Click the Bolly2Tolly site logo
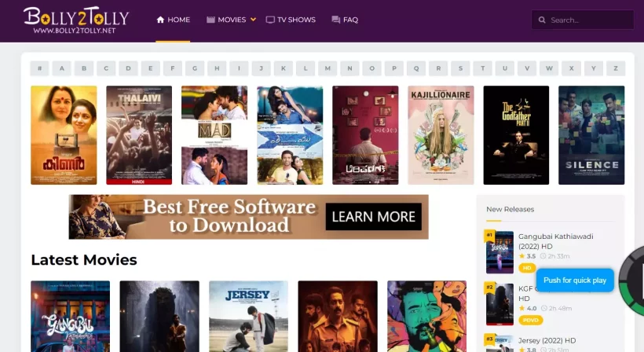 pos(75,20)
